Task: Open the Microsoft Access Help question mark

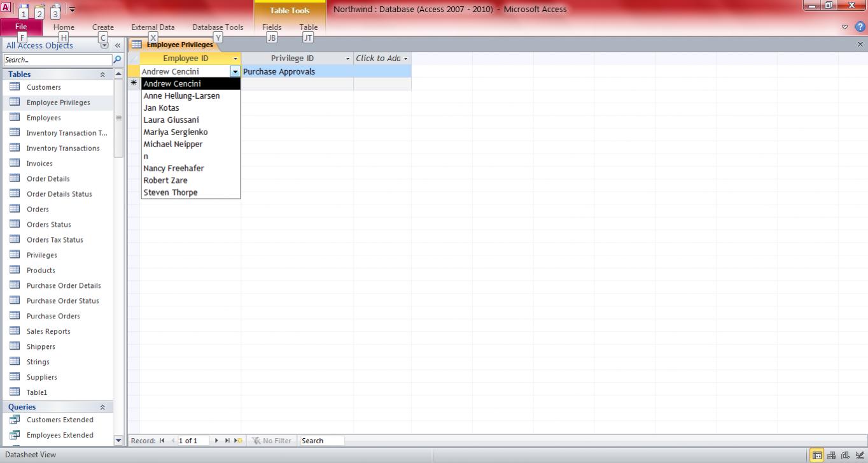Action: click(x=859, y=27)
